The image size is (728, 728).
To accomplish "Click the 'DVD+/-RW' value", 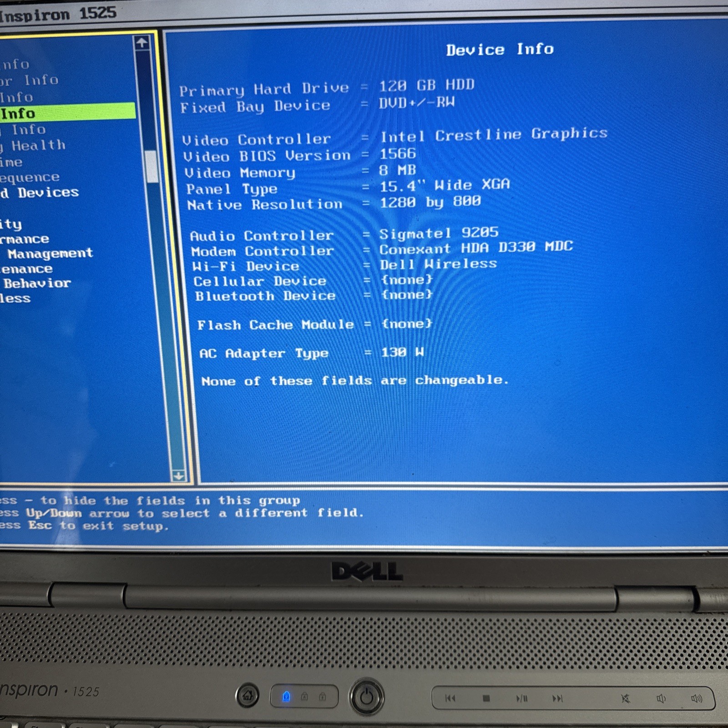I will (417, 102).
